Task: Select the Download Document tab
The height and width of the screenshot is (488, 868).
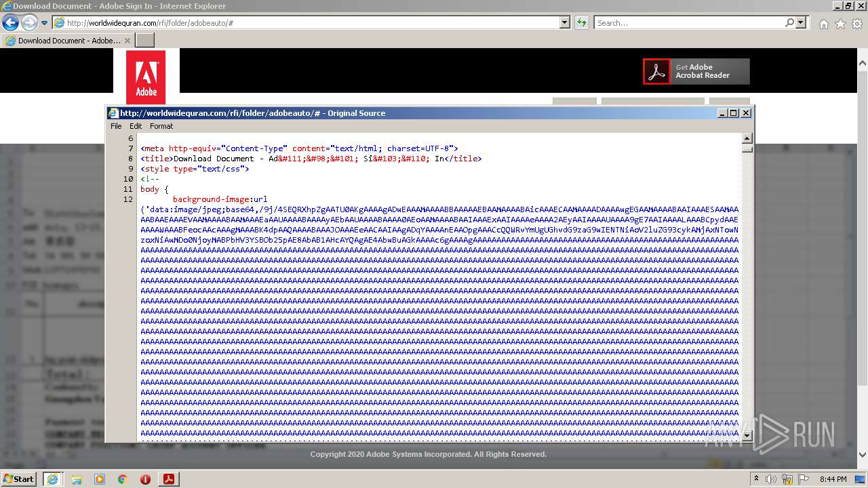Action: point(67,41)
